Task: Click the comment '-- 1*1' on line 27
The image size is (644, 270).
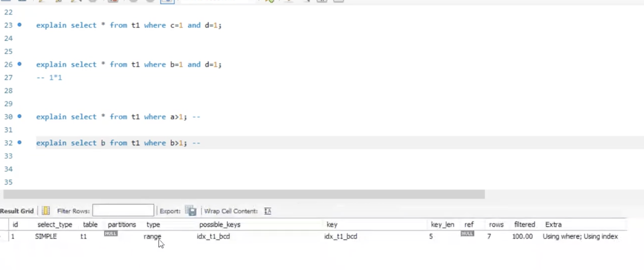Action: pos(49,78)
